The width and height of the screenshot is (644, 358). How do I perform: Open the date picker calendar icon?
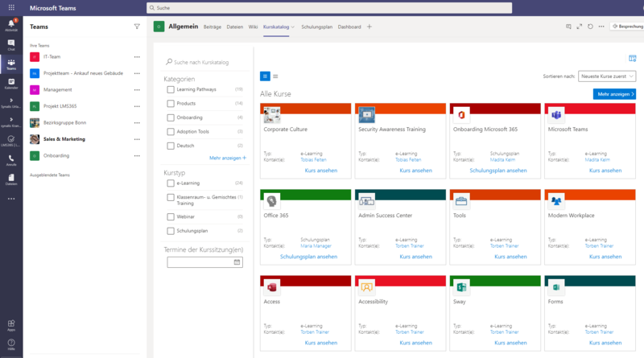tap(237, 262)
